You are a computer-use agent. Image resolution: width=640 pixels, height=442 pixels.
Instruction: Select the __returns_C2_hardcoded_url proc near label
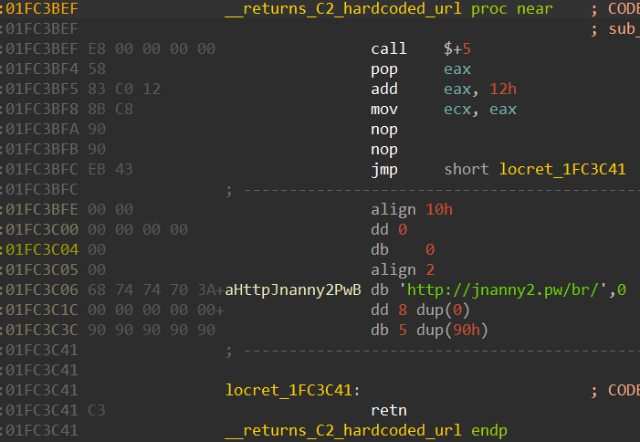coord(389,9)
